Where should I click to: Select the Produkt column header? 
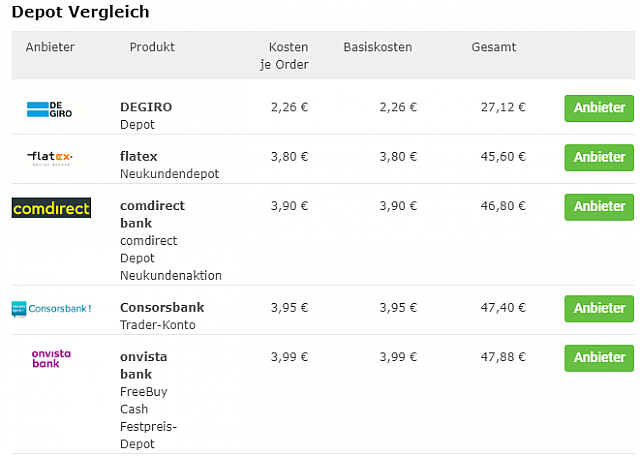(152, 47)
